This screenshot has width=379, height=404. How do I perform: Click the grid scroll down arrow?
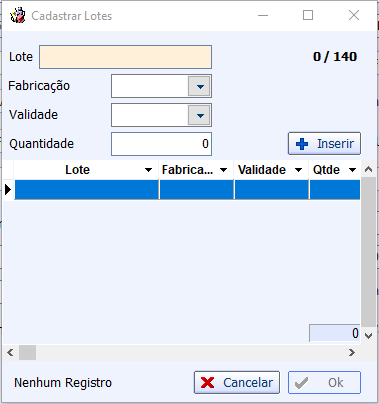(368, 335)
